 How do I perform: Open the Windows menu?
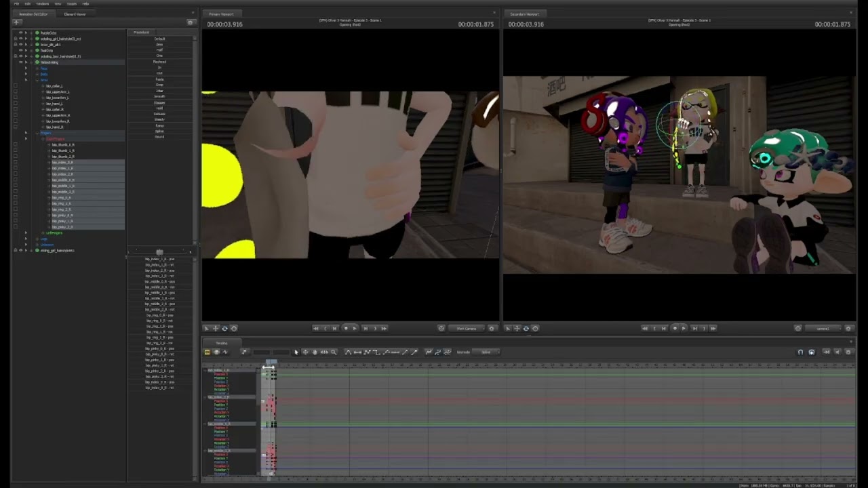(42, 3)
